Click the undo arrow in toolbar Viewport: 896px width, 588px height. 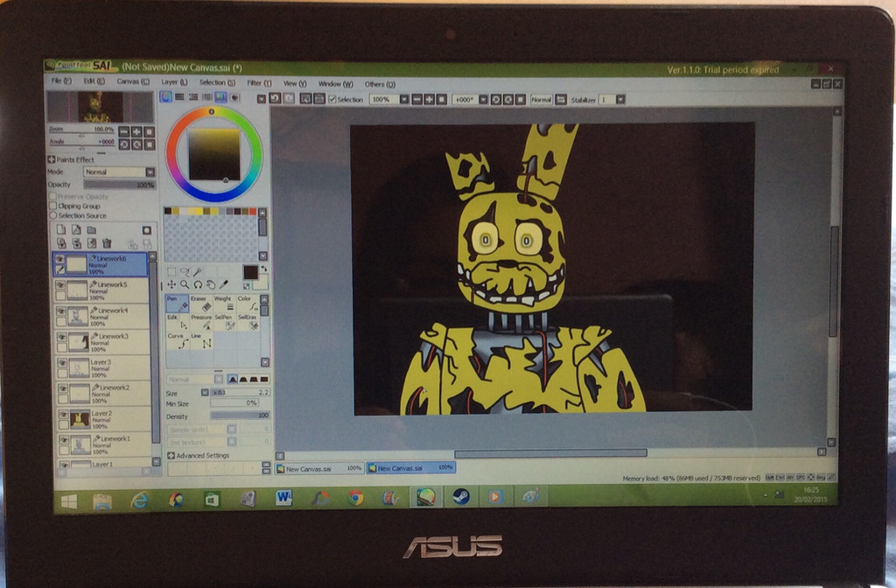coord(276,99)
